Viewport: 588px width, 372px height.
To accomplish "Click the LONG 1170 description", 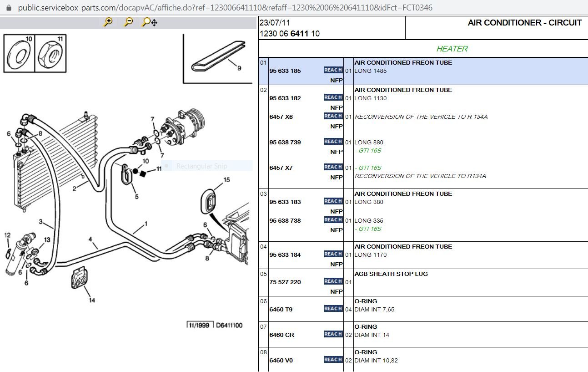I will pyautogui.click(x=371, y=255).
